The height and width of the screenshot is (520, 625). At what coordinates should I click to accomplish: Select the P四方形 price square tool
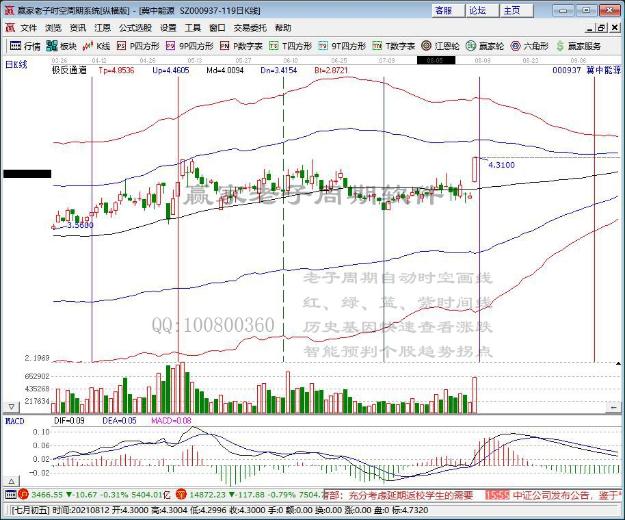[138, 46]
